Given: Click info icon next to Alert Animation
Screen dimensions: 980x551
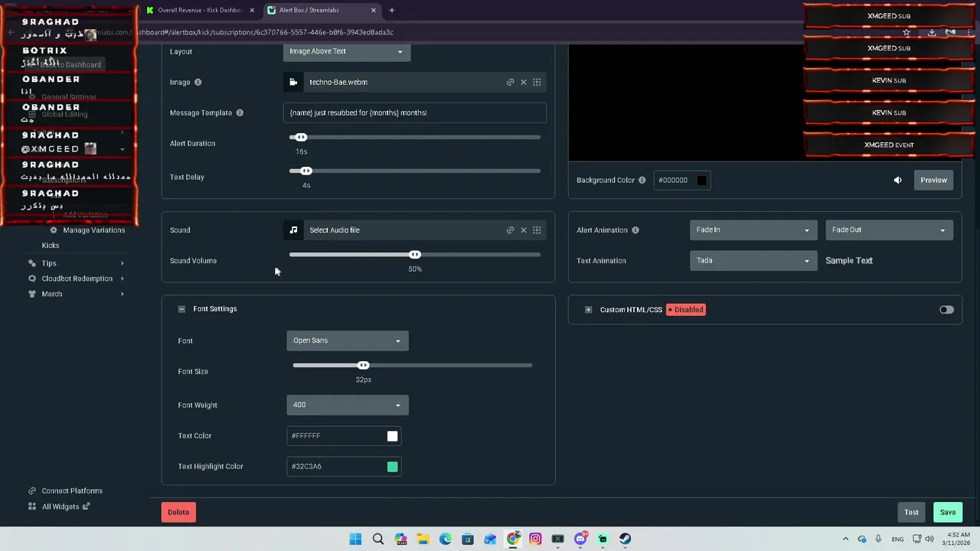Looking at the screenshot, I should coord(635,230).
